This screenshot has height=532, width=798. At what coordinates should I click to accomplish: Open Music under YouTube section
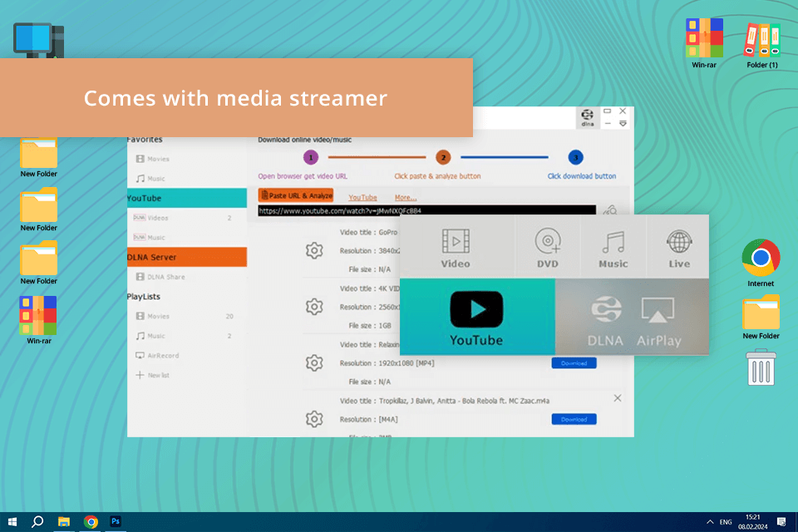coord(149,237)
